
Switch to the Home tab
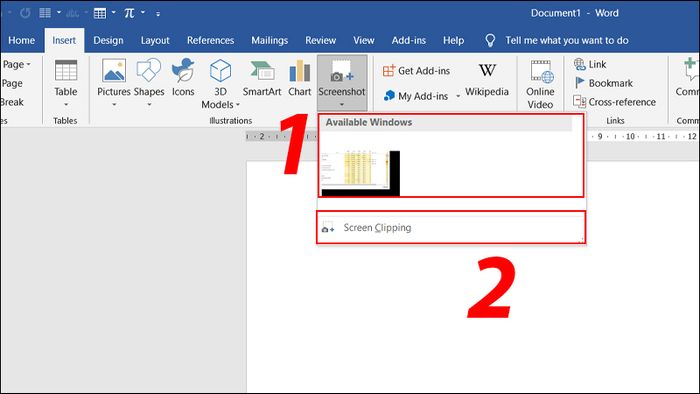click(x=21, y=40)
